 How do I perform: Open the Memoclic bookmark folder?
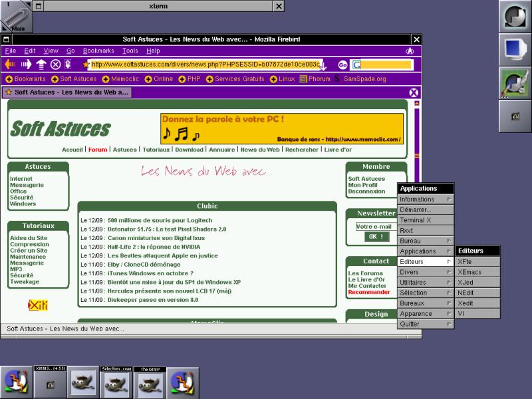click(120, 79)
